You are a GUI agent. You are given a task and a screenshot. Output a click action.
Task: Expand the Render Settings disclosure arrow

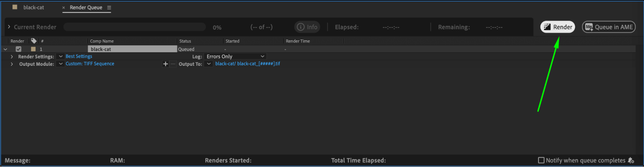12,56
